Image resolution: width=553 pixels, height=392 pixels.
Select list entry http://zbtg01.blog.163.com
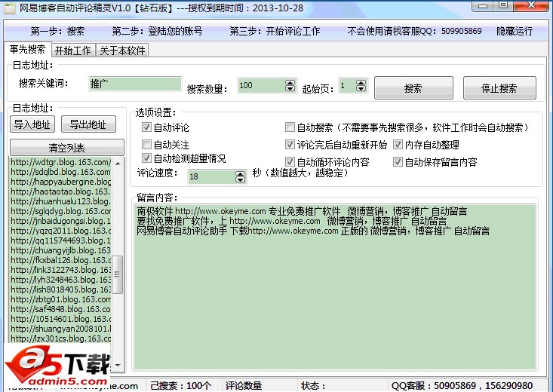[x=60, y=299]
